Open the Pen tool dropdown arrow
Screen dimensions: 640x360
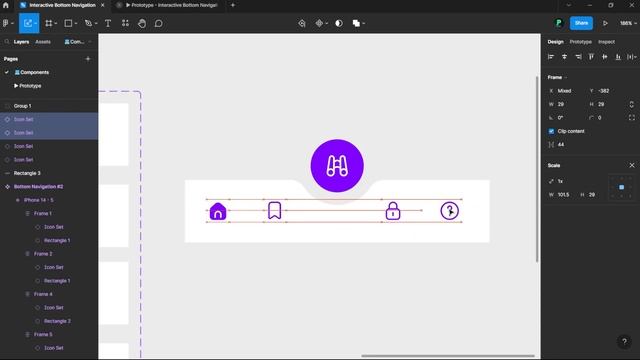(96, 24)
